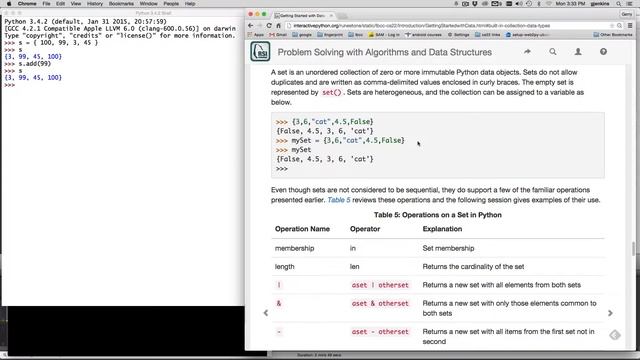Open the Edit menu

coord(60,4)
